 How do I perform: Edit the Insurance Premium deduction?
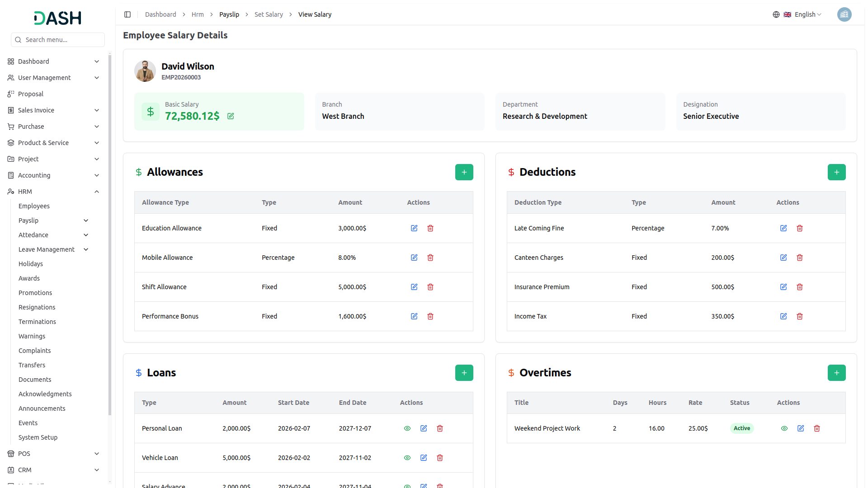(783, 287)
